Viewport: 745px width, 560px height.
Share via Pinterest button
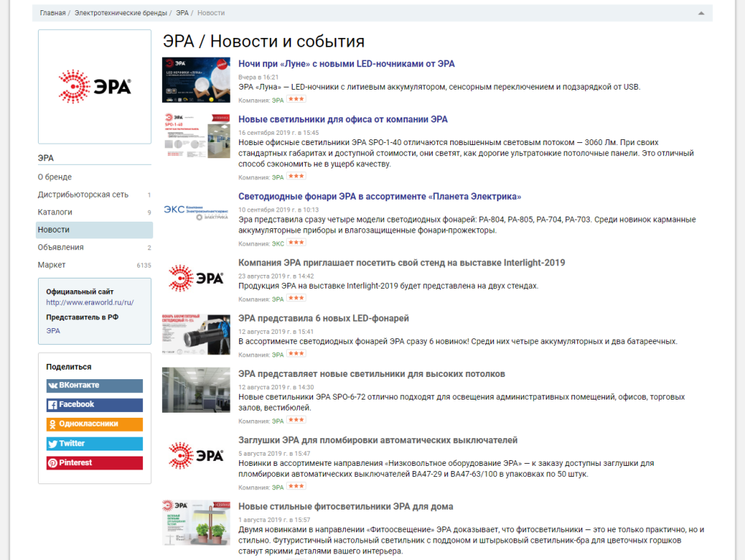95,463
